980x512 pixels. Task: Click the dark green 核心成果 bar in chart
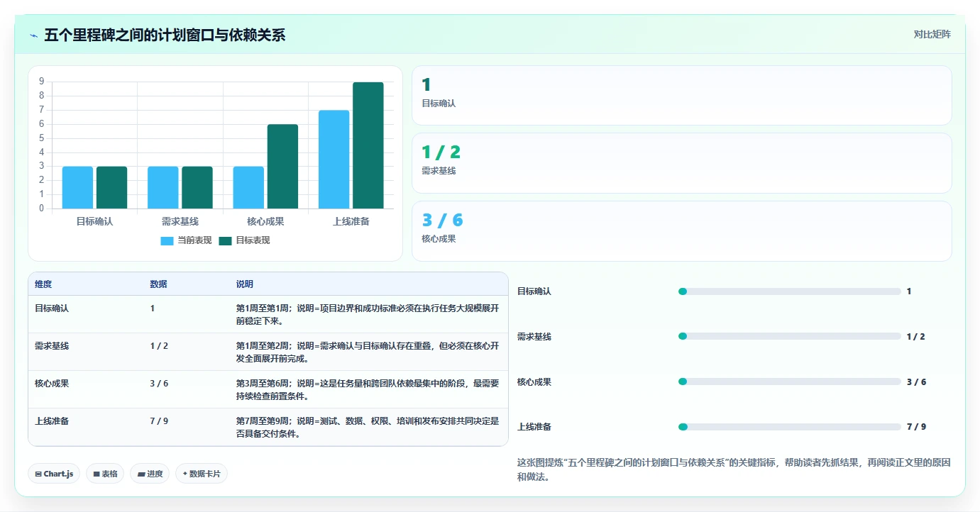(x=282, y=167)
